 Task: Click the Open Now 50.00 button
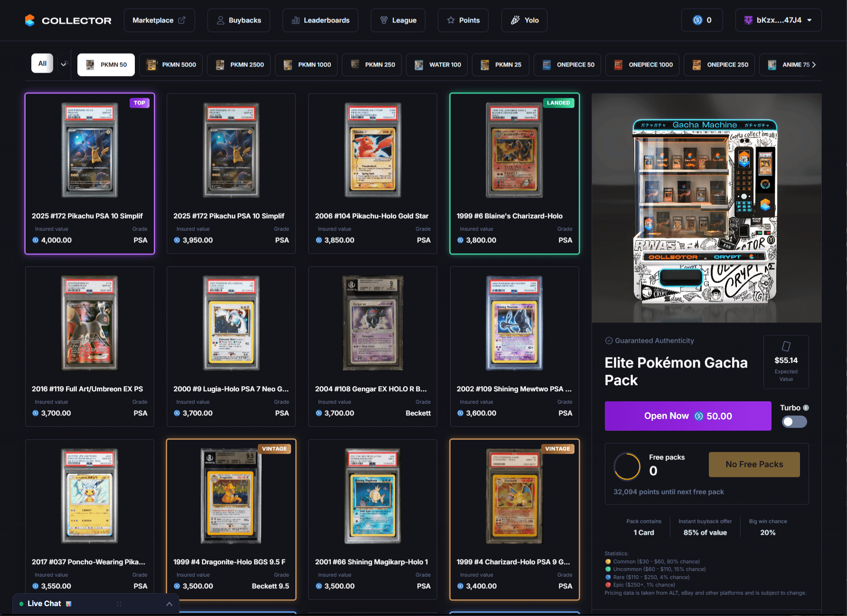688,416
